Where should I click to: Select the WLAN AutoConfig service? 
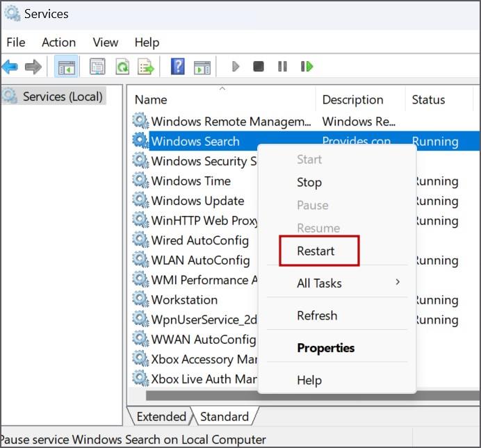200,260
